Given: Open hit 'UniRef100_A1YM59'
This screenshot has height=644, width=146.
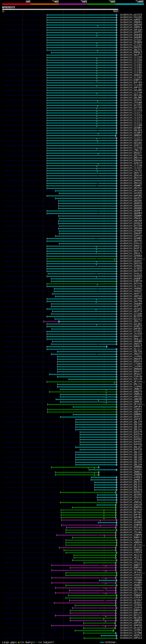Looking at the screenshot, I should pyautogui.click(x=131, y=299).
